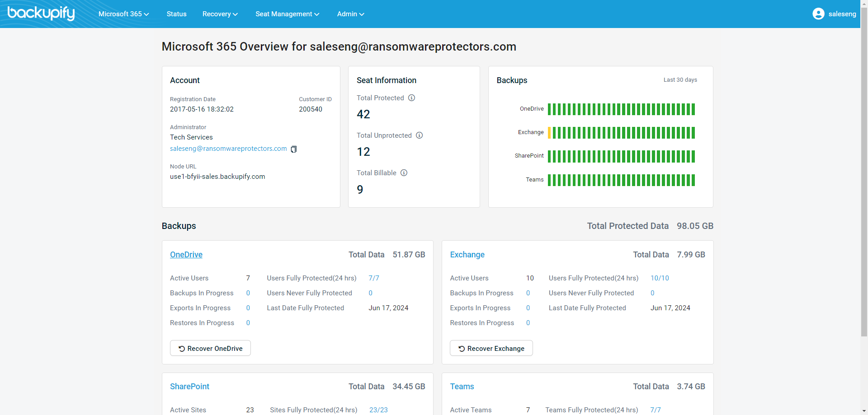This screenshot has height=415, width=868.
Task: Copy administrator email with clipboard icon
Action: point(294,149)
